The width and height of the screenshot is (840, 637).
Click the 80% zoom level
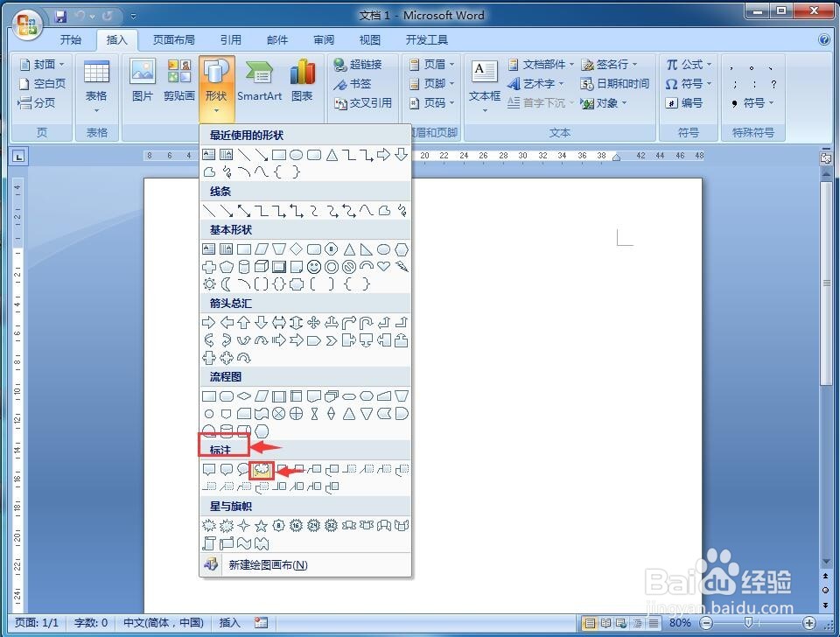click(x=680, y=622)
